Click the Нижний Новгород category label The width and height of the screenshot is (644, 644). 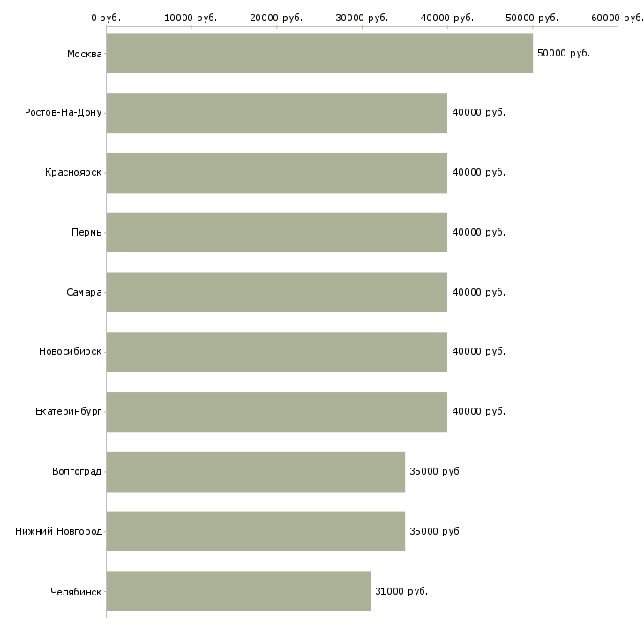tap(58, 531)
